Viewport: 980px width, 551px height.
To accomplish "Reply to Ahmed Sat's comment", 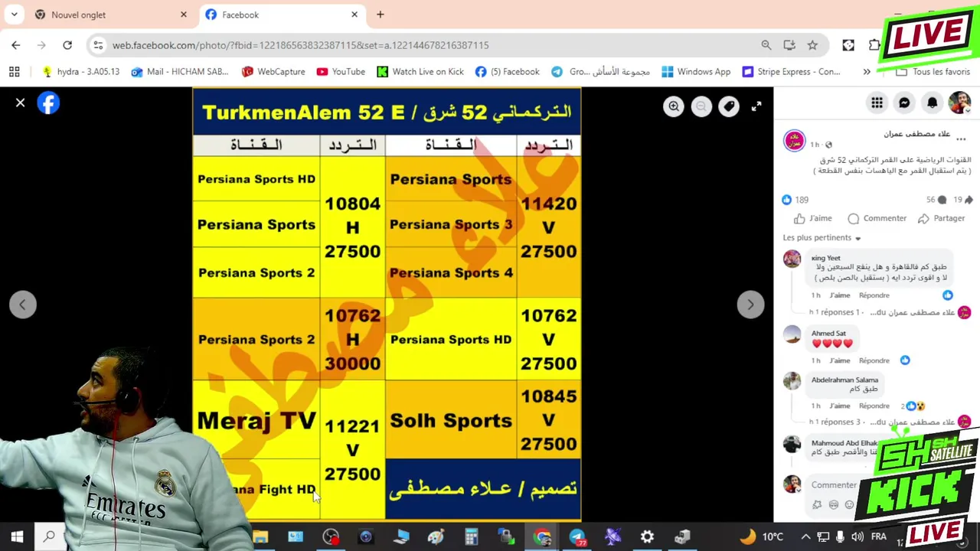I will [x=874, y=360].
